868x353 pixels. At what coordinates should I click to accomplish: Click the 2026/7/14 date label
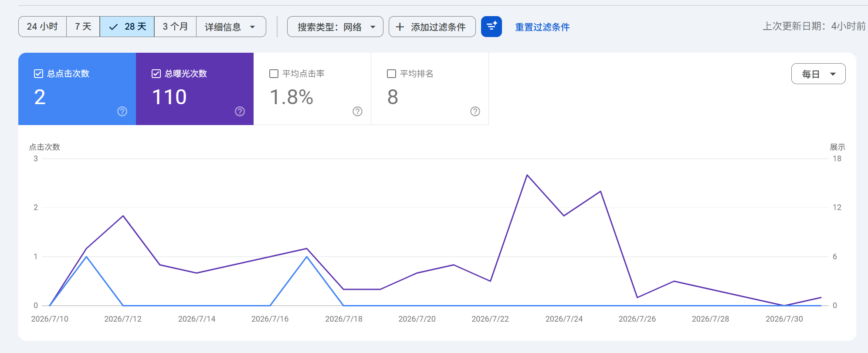point(197,319)
